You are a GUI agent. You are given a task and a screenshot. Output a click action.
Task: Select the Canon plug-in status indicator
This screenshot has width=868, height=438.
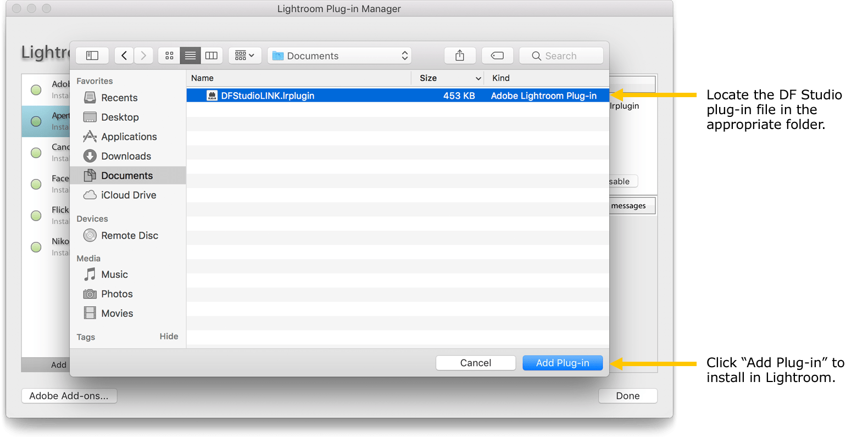click(x=36, y=153)
